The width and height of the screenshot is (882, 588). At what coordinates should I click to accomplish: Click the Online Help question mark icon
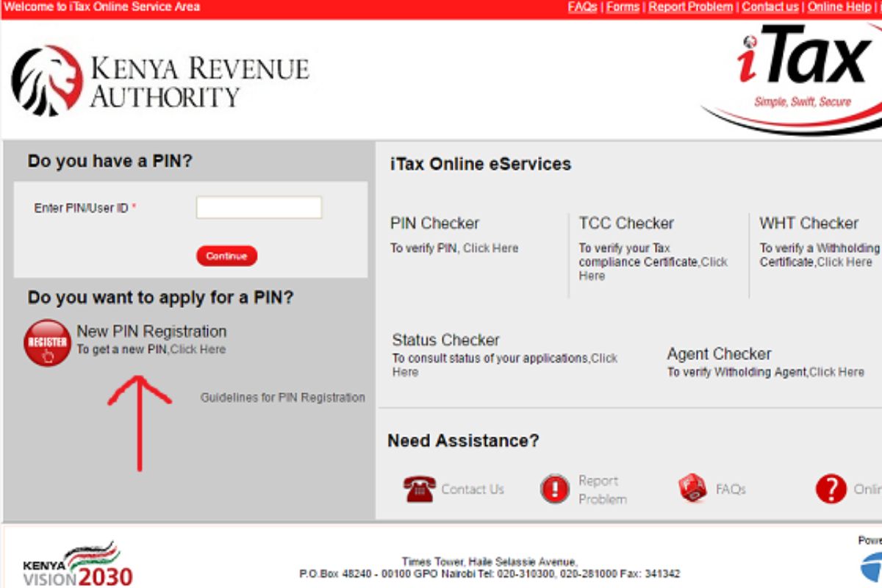point(831,489)
